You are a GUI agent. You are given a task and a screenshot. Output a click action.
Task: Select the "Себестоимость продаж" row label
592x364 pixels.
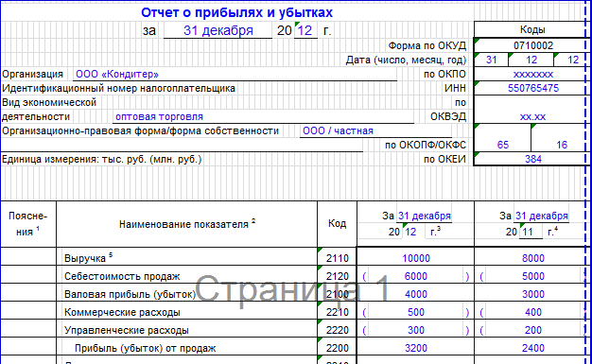point(122,276)
